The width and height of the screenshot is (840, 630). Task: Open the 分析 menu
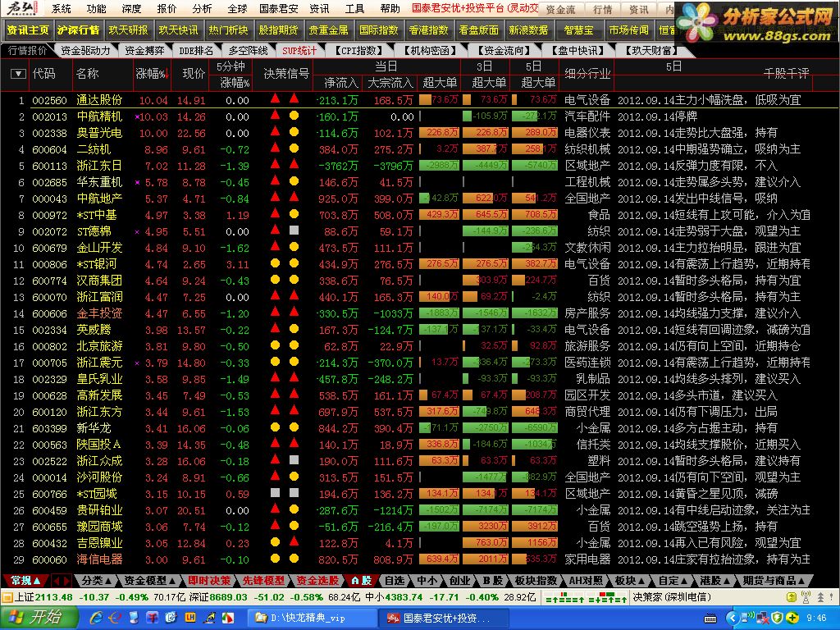point(202,8)
